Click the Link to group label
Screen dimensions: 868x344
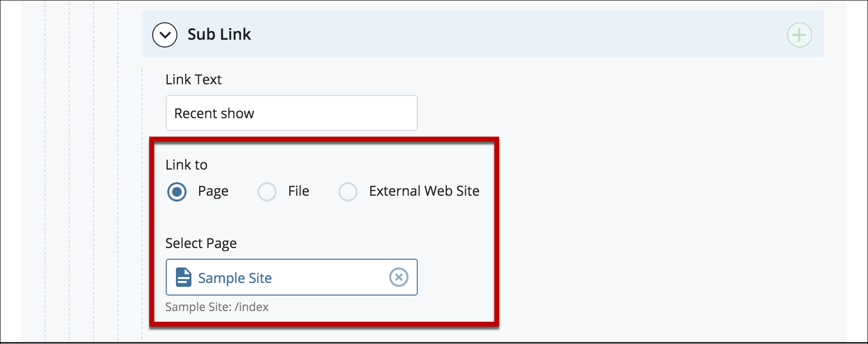(x=187, y=165)
